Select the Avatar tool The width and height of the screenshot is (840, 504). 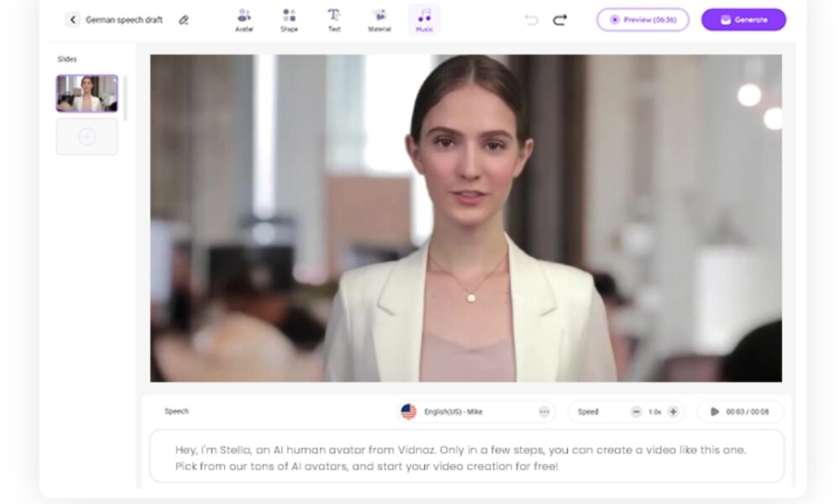coord(243,18)
